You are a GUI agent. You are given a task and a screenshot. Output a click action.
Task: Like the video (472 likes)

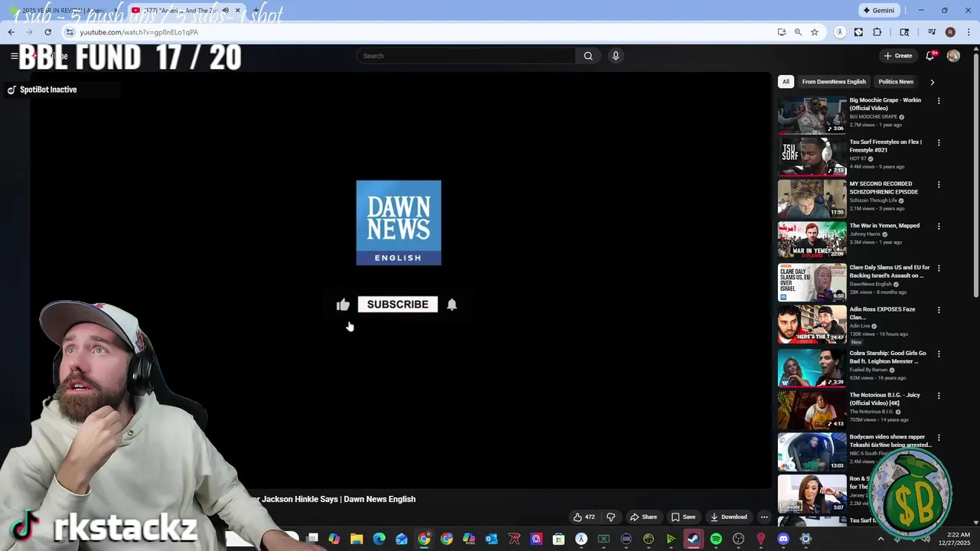(584, 517)
